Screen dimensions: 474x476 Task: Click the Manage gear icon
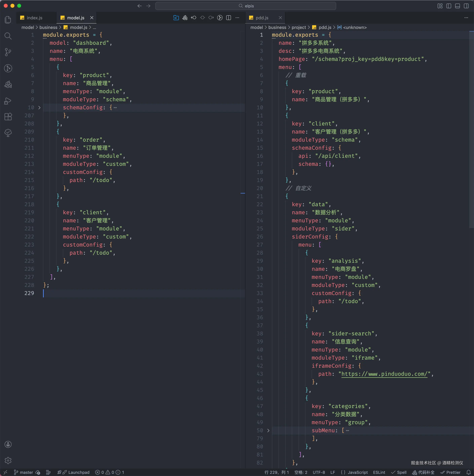tap(8, 460)
